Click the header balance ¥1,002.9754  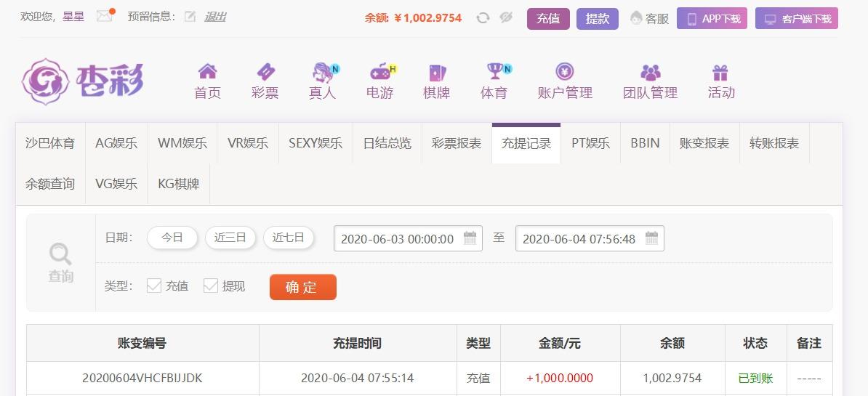click(427, 17)
